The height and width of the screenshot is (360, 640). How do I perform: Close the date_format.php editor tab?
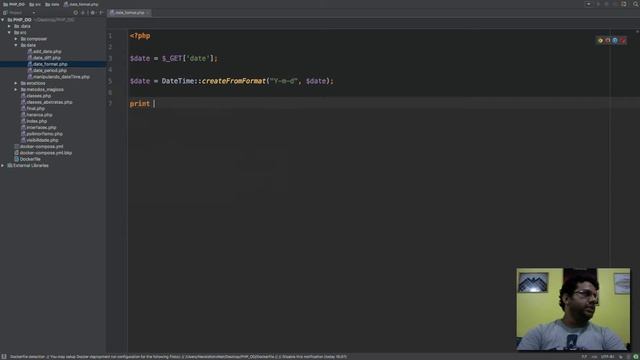[148, 13]
